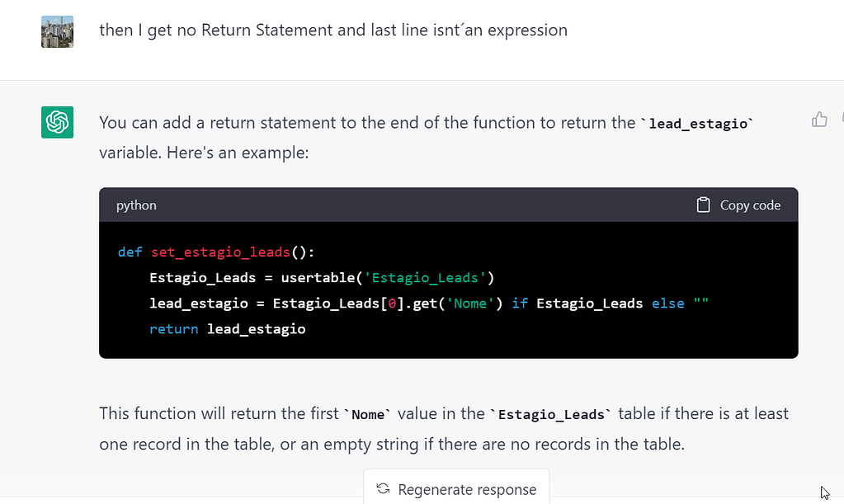Click the regenerate arrows icon
844x504 pixels.
(382, 489)
